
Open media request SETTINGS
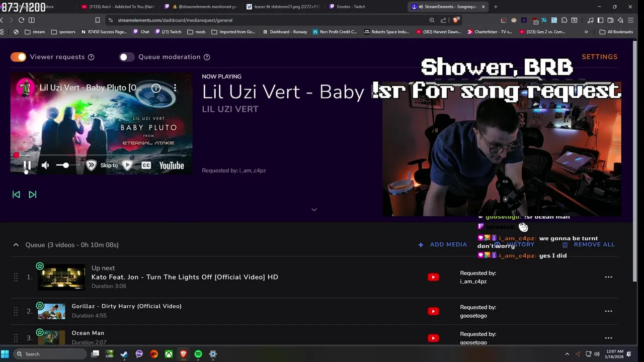click(x=599, y=57)
